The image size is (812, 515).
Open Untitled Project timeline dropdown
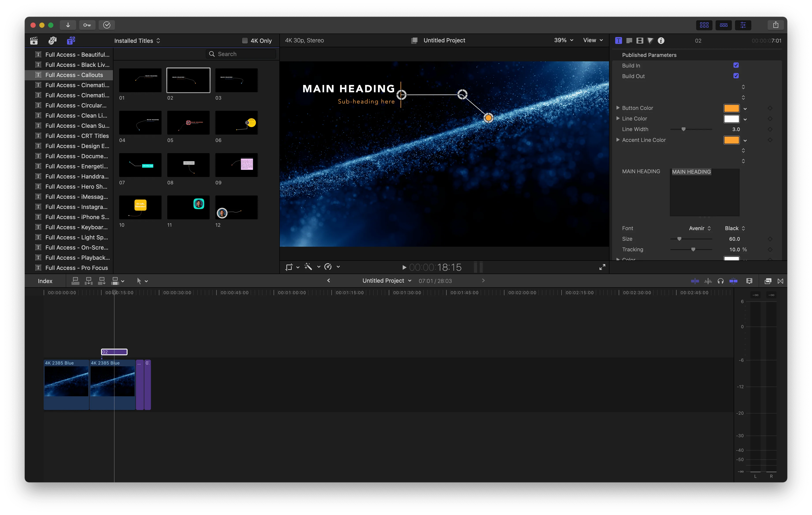pyautogui.click(x=387, y=281)
